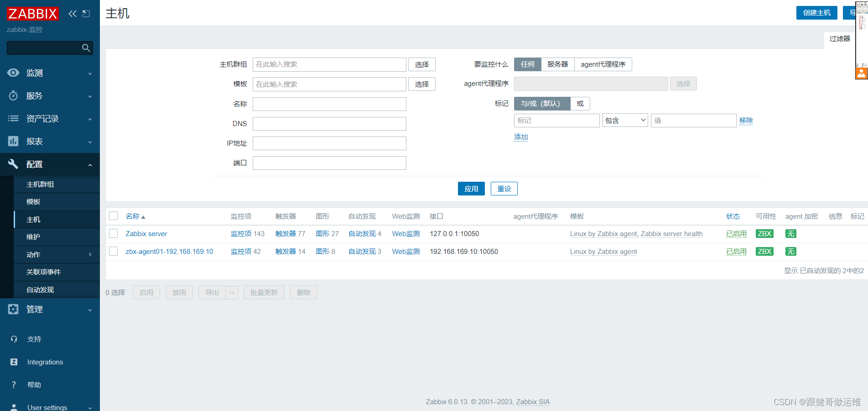Click the 服务 stopwatch icon

click(x=13, y=95)
